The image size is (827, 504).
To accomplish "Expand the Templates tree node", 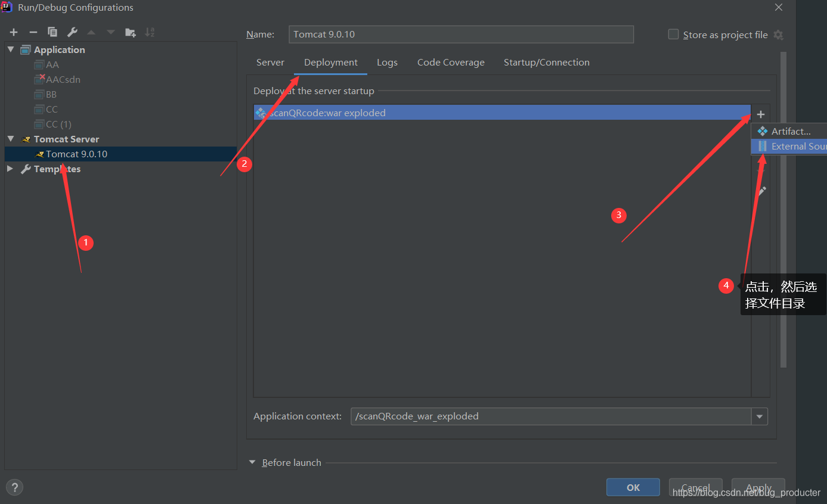I will coord(11,169).
